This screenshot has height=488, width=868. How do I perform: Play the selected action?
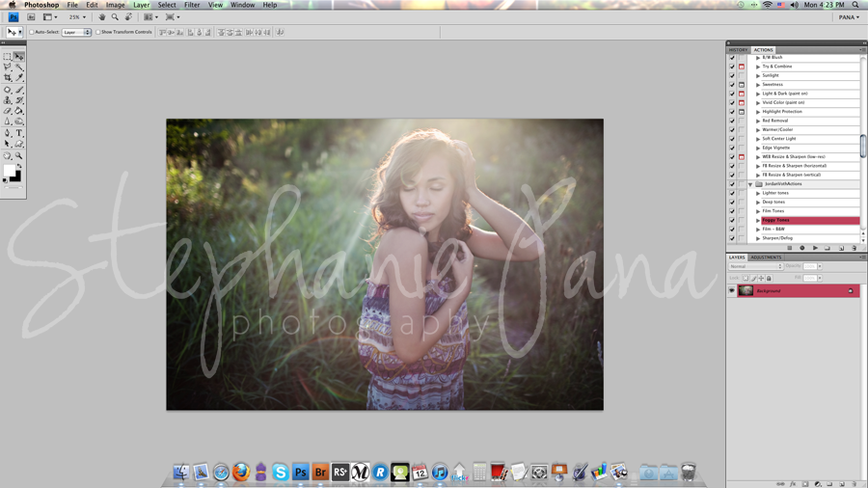815,248
